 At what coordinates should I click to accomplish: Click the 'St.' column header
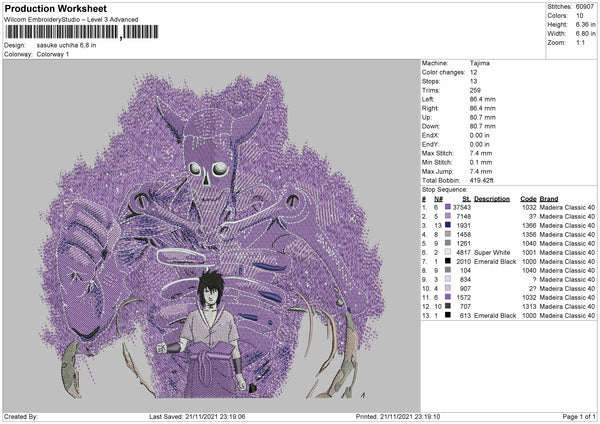tap(466, 199)
